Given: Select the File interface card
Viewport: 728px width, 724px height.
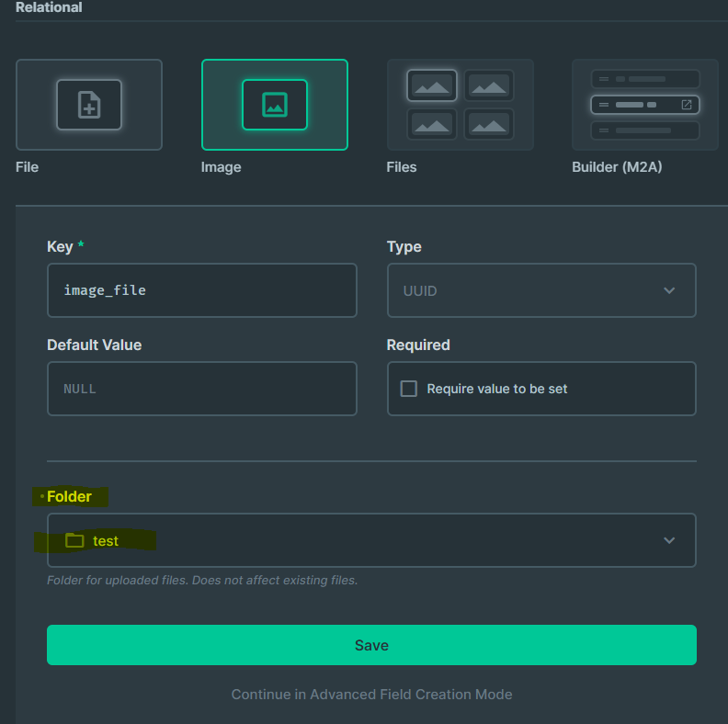Looking at the screenshot, I should pos(89,105).
